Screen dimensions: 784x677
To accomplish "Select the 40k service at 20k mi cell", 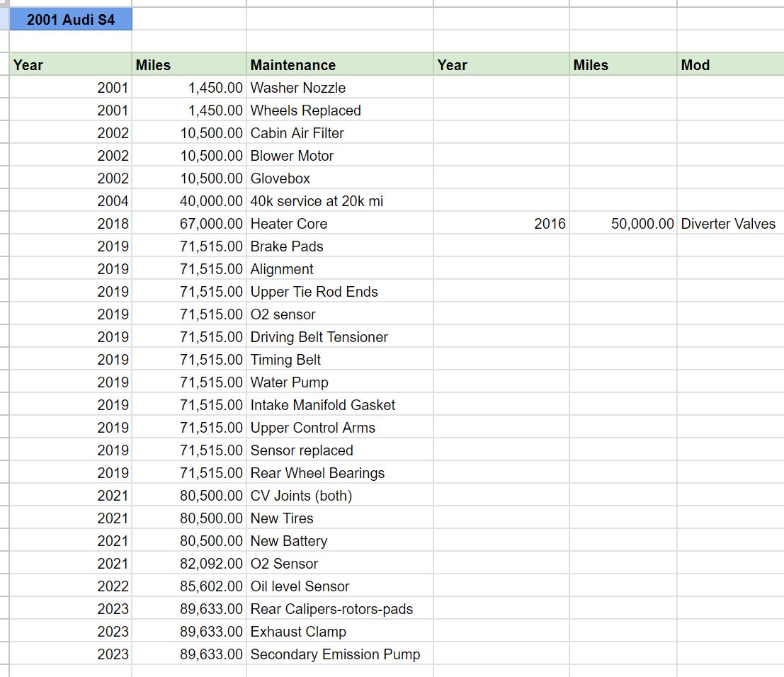I will pyautogui.click(x=340, y=201).
